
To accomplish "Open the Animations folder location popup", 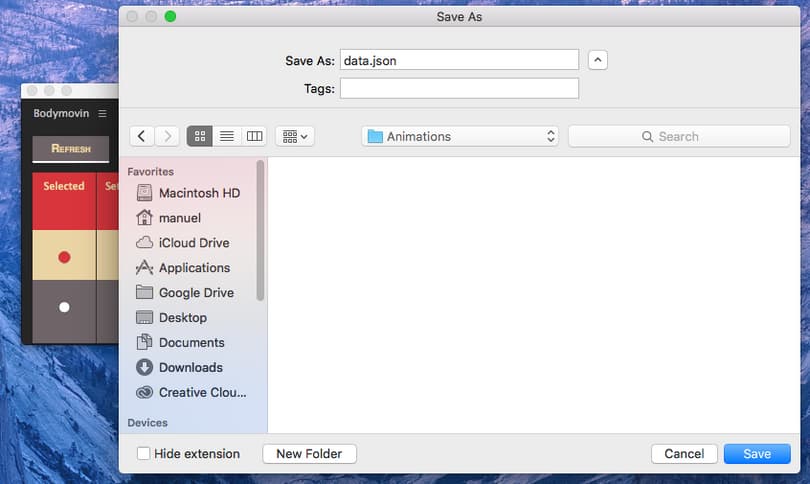I will [x=460, y=136].
